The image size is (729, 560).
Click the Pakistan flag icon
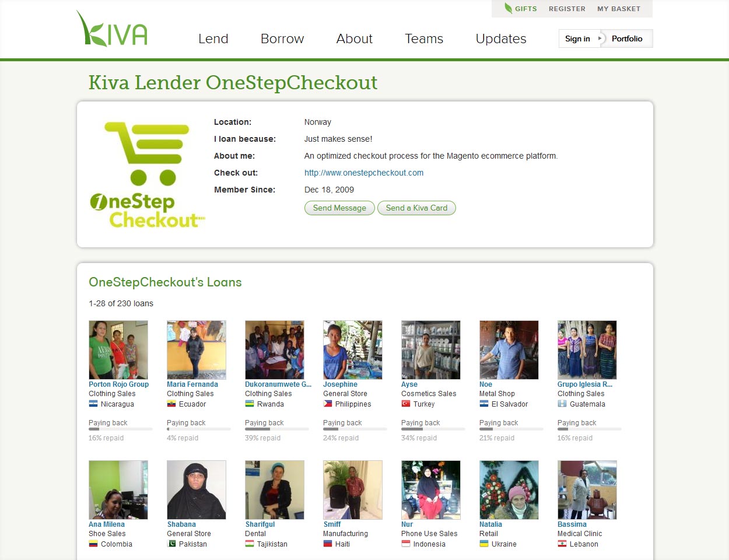click(x=171, y=544)
